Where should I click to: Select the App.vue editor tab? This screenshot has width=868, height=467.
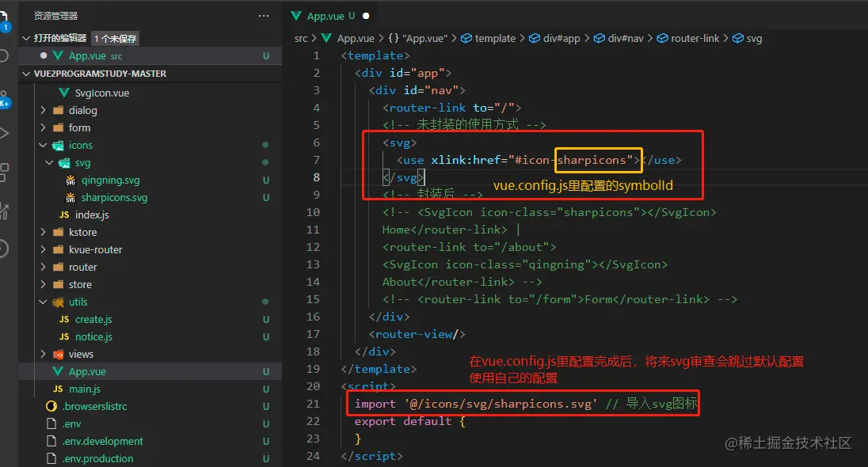330,16
